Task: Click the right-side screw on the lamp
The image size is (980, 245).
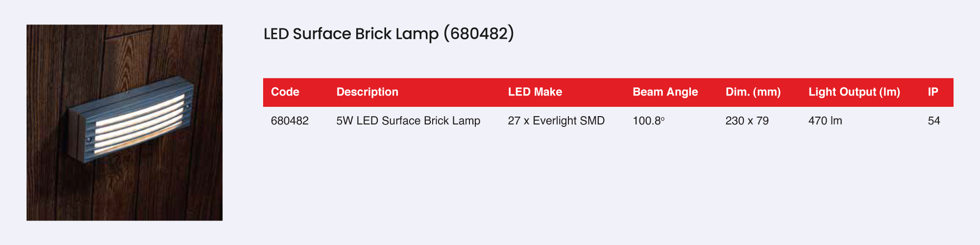Action: (188, 106)
